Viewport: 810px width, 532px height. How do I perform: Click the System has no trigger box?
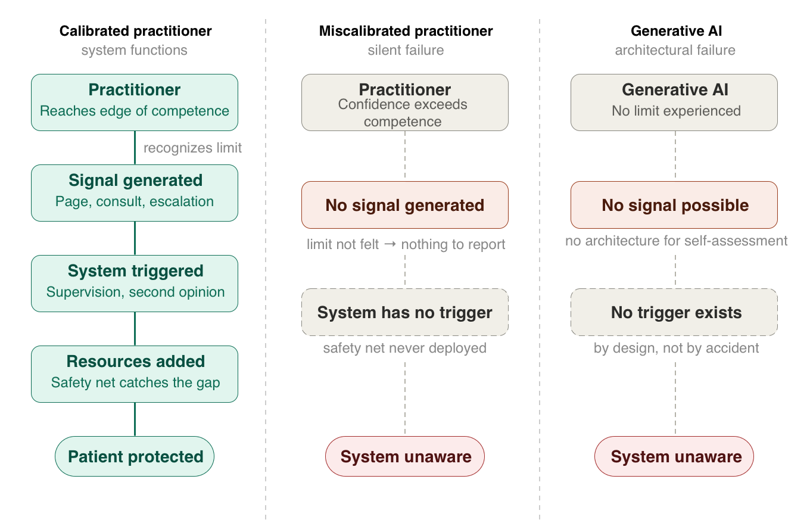tap(405, 312)
